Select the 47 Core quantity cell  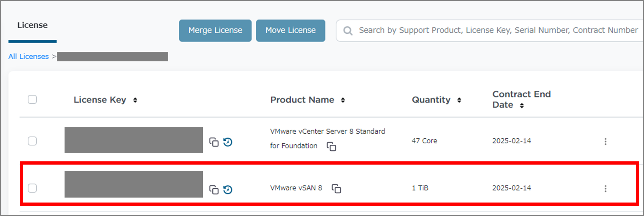click(x=424, y=141)
